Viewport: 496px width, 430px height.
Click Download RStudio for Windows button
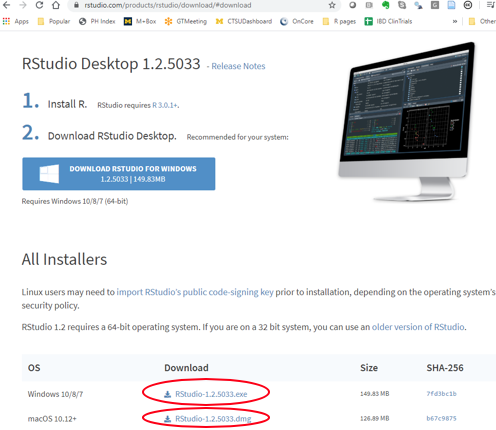click(119, 174)
